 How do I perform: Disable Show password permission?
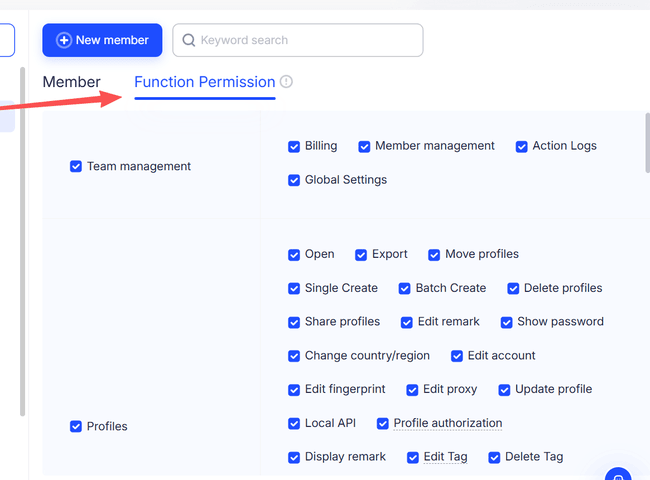click(507, 322)
